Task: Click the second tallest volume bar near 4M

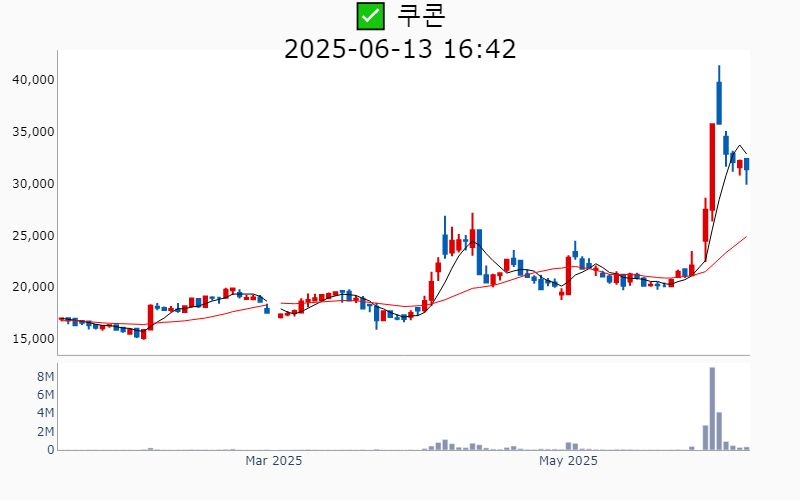Action: click(x=719, y=431)
